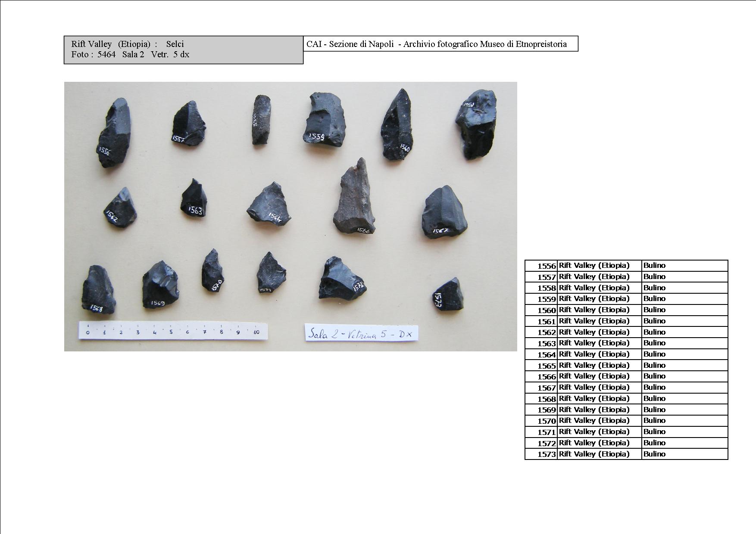Click "Bulino" in the 1565 table row

coord(654,365)
